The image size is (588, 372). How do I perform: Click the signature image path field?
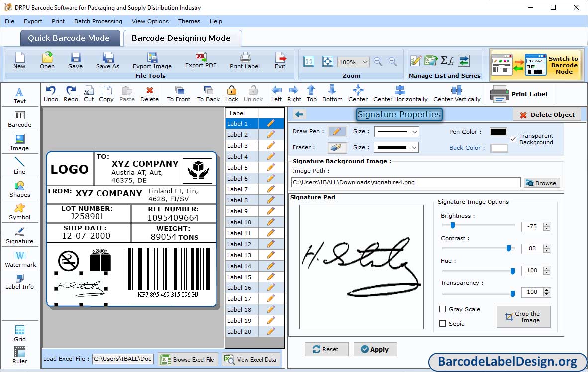406,182
